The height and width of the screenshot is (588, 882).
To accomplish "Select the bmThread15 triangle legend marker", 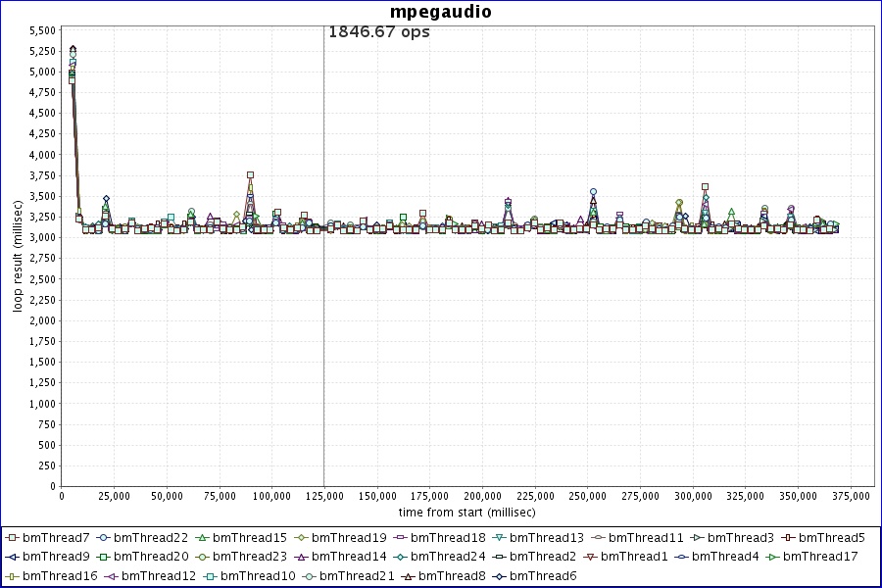I will pyautogui.click(x=202, y=538).
